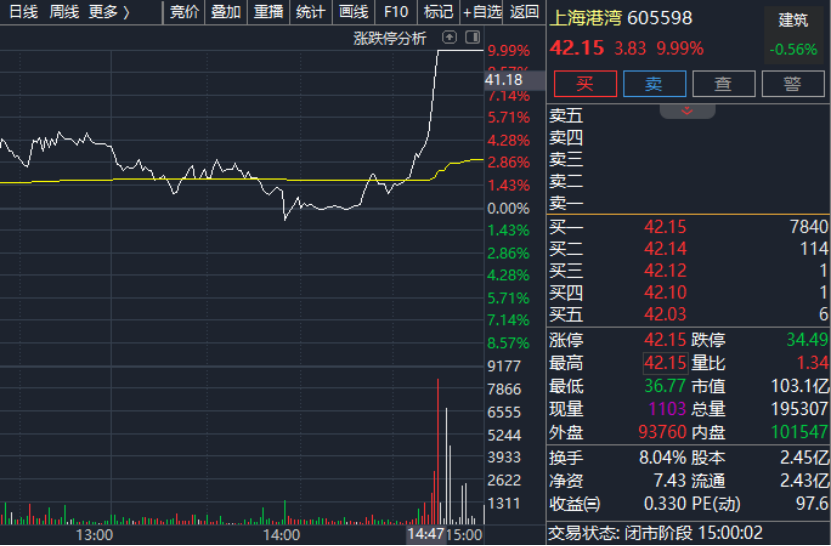Click the up-arrow icon beside 涨跌停分析
This screenshot has width=831, height=546.
[449, 38]
